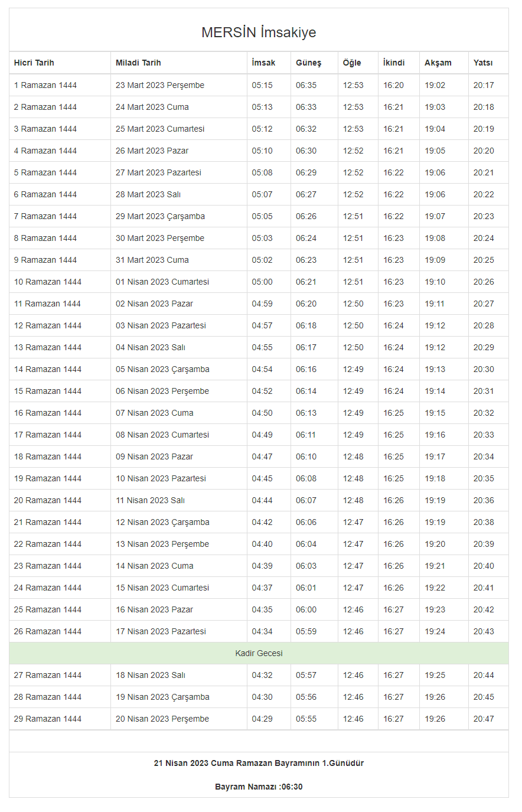Click Yatsı time 20:20

484,151
